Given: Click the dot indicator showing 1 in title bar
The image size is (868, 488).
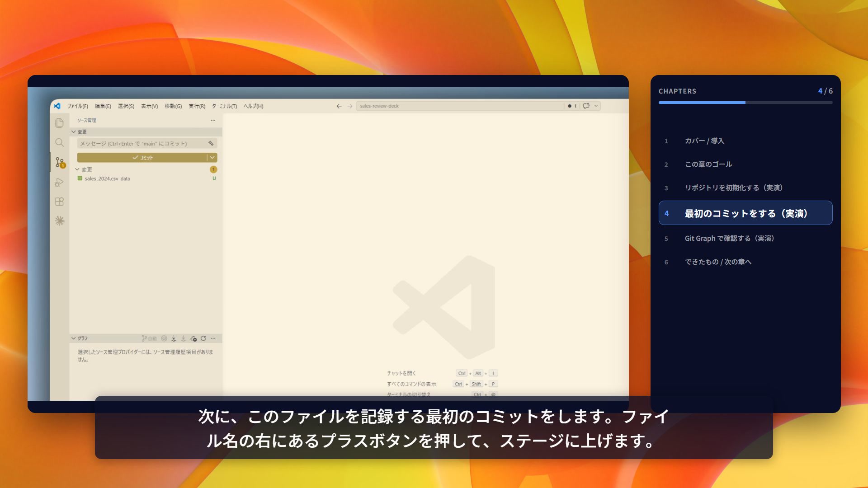Looking at the screenshot, I should [572, 106].
